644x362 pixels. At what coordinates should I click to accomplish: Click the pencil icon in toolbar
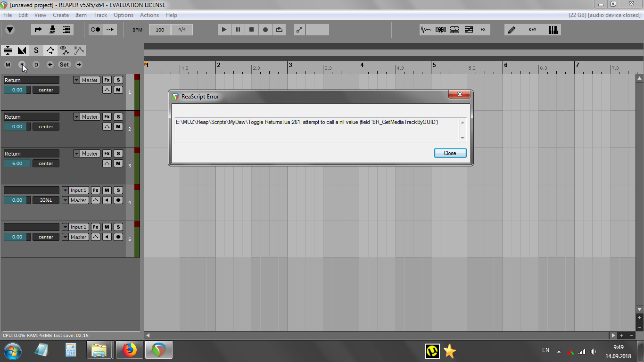(x=512, y=30)
